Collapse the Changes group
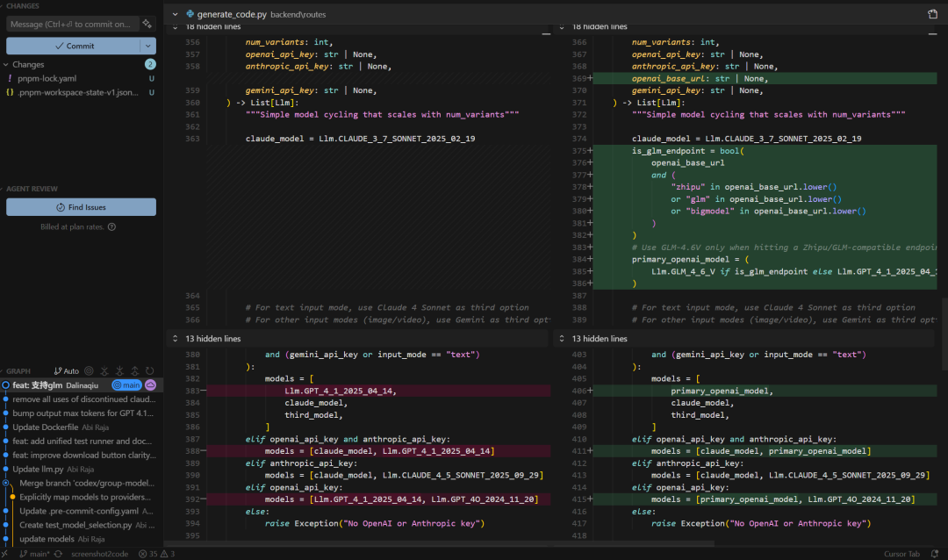Screen dimensions: 948x560 tap(6, 65)
